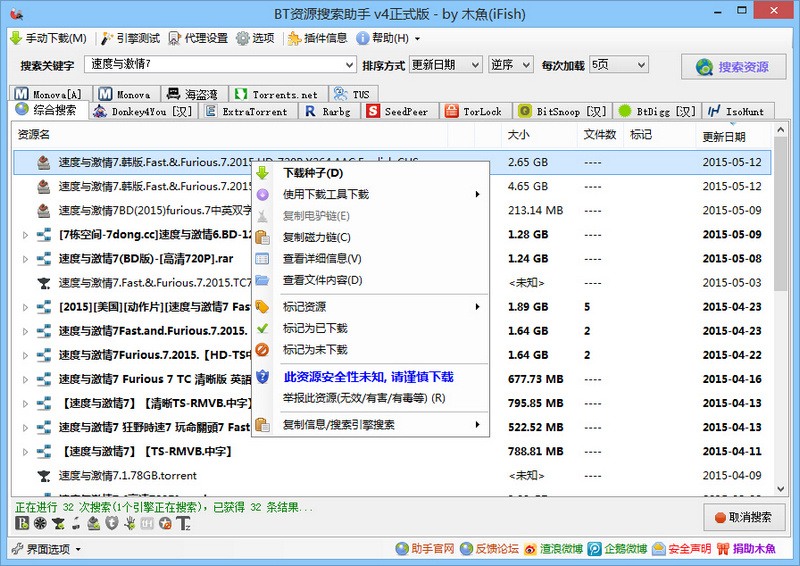The height and width of the screenshot is (566, 800).
Task: Switch to the BtDigg tab
Action: [x=657, y=111]
